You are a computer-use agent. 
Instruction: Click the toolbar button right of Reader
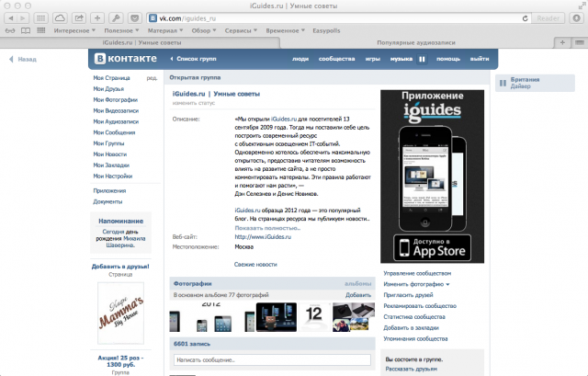[x=576, y=18]
